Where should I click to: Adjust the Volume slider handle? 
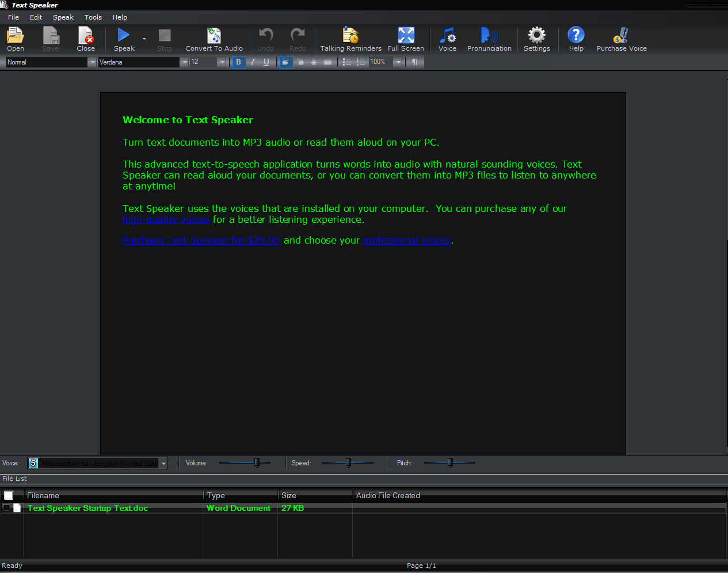[257, 462]
